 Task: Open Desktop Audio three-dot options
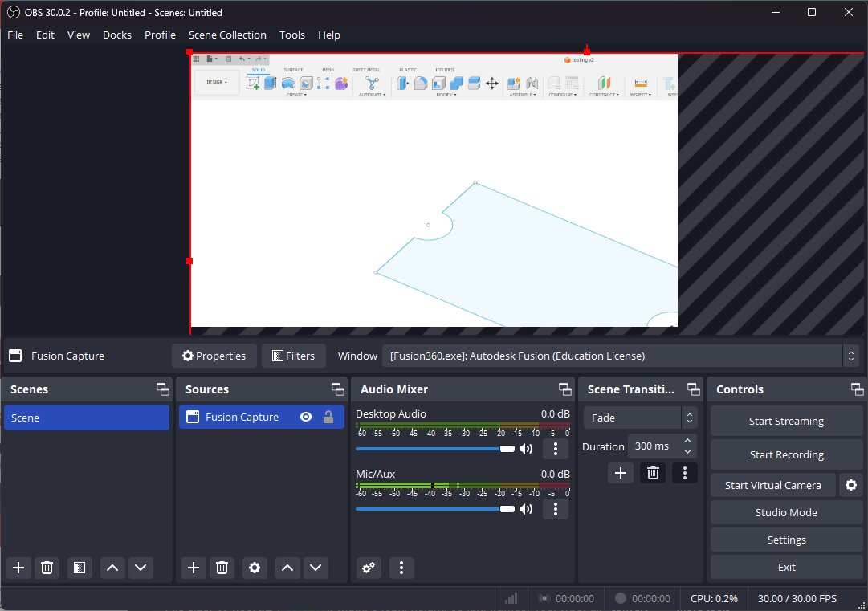pyautogui.click(x=556, y=449)
